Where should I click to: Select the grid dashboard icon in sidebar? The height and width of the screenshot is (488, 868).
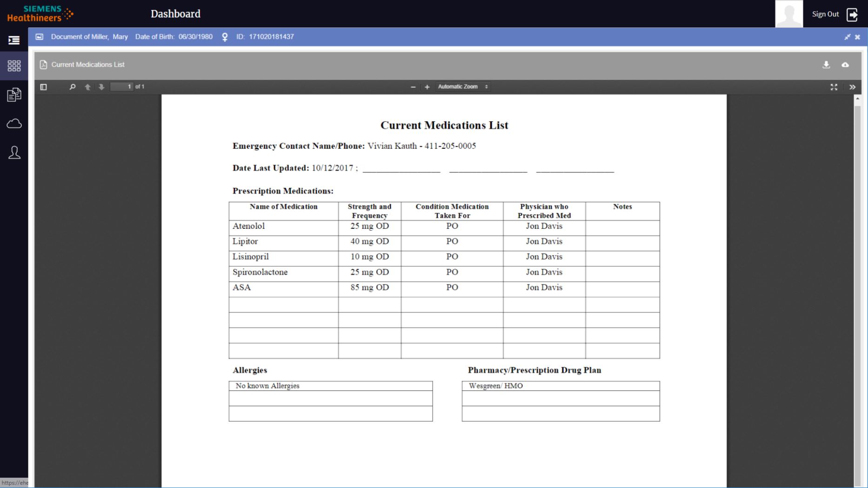point(14,66)
